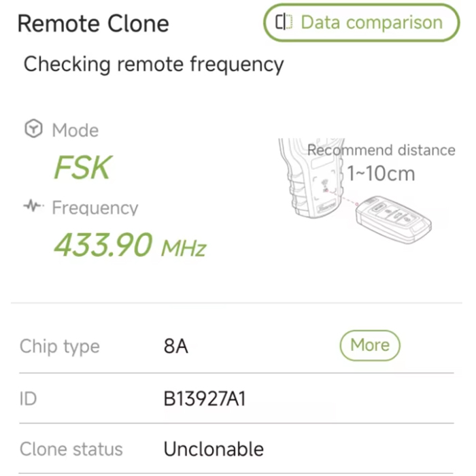Select the 8A chip type value
Viewport: 476px width, 476px height.
[x=175, y=346]
